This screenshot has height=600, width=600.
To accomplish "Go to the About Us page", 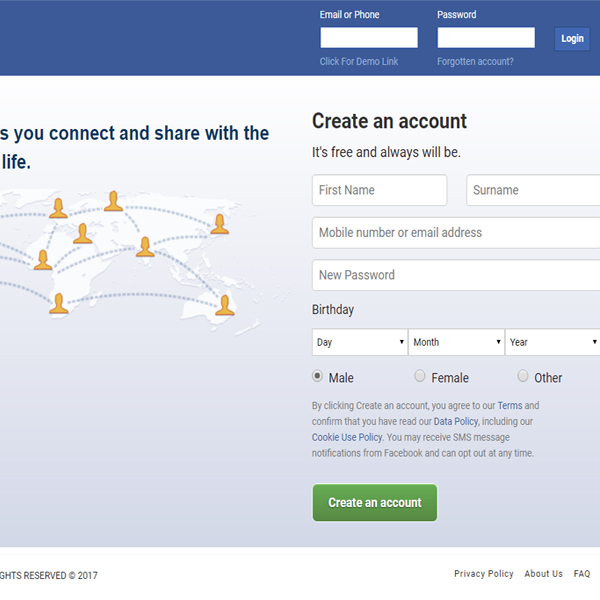I will (x=543, y=574).
